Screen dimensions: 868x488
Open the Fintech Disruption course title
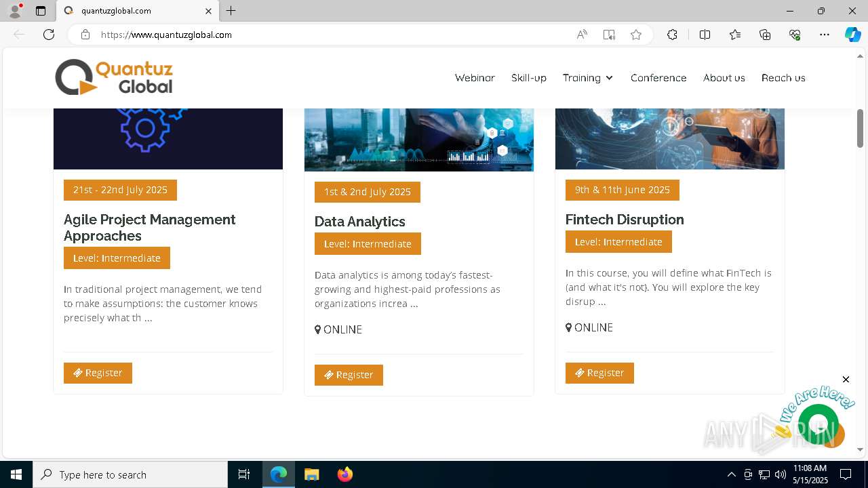point(625,220)
